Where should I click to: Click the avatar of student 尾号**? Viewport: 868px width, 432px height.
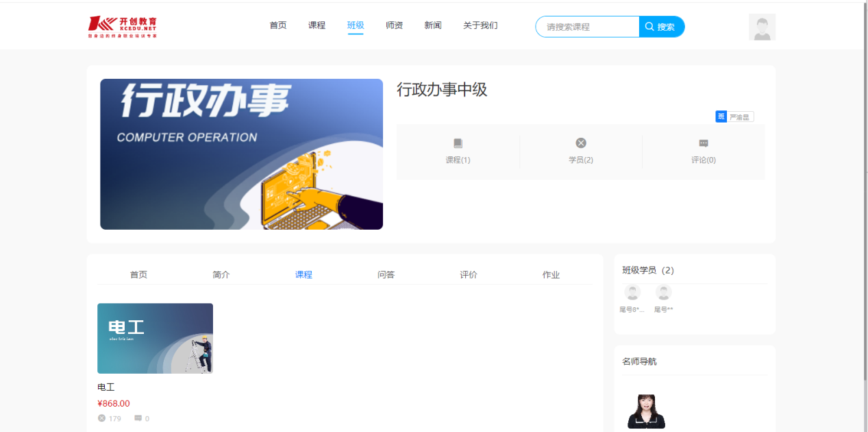coord(663,292)
